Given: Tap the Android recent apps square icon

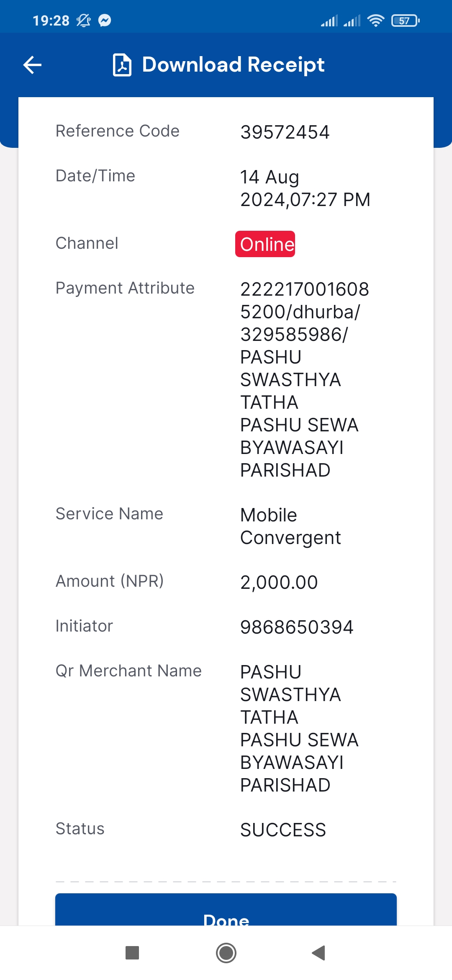Looking at the screenshot, I should point(132,953).
